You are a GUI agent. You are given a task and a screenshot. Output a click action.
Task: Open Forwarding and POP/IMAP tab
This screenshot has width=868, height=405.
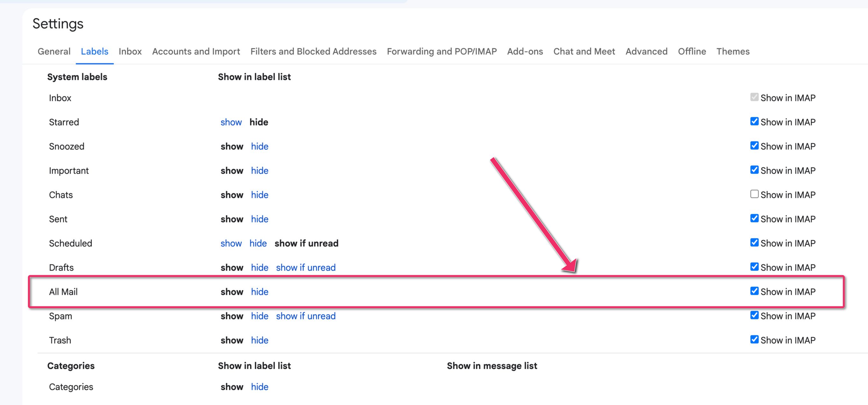coord(441,51)
